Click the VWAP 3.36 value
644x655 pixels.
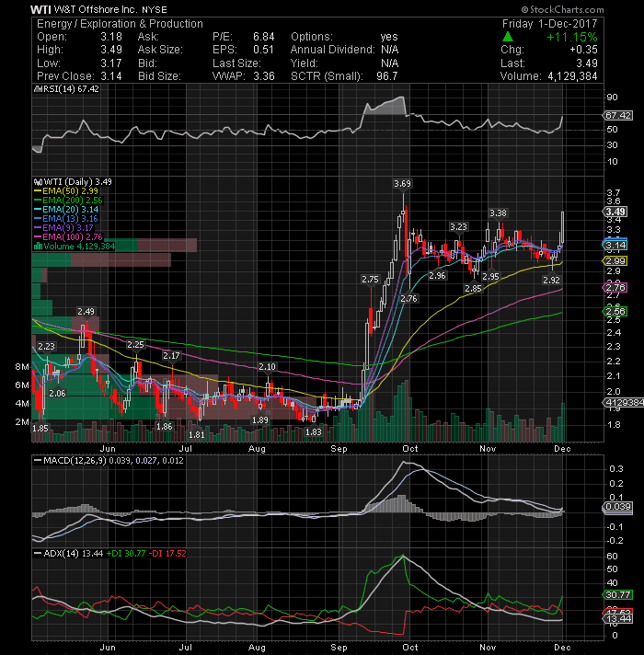pyautogui.click(x=263, y=76)
